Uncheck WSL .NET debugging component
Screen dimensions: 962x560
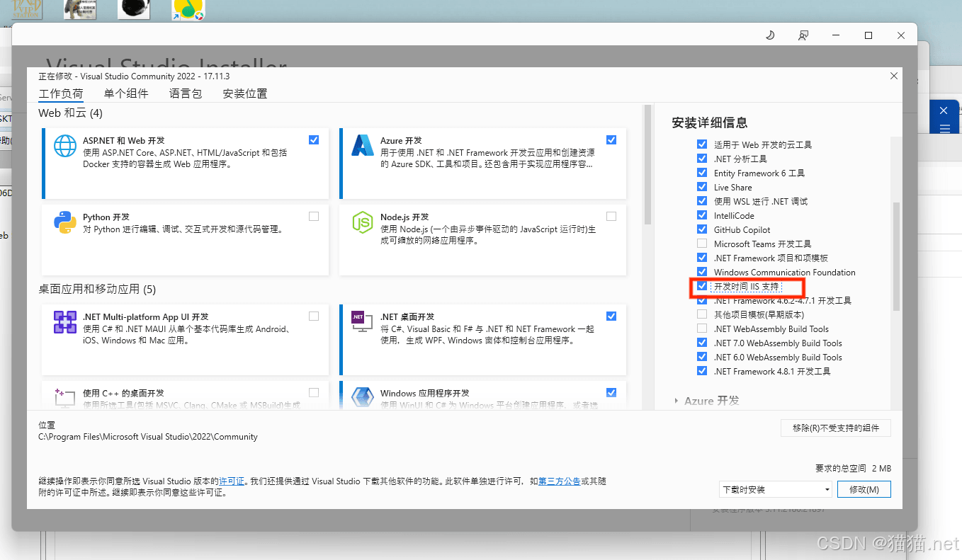click(x=702, y=201)
